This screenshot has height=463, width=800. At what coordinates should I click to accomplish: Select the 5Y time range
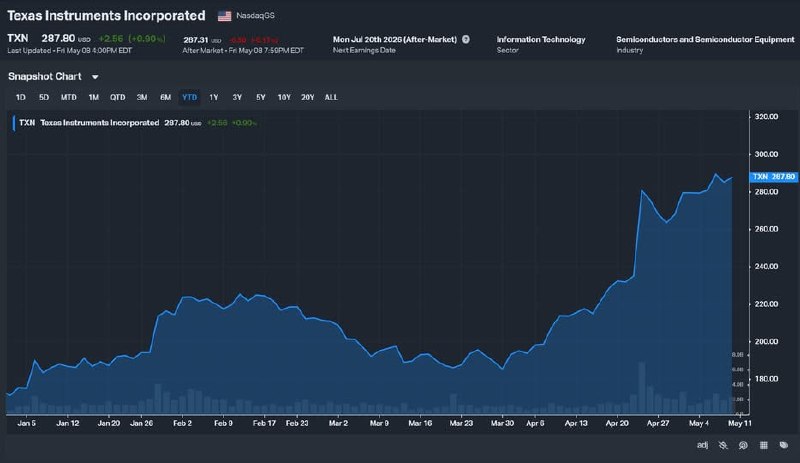[260, 97]
